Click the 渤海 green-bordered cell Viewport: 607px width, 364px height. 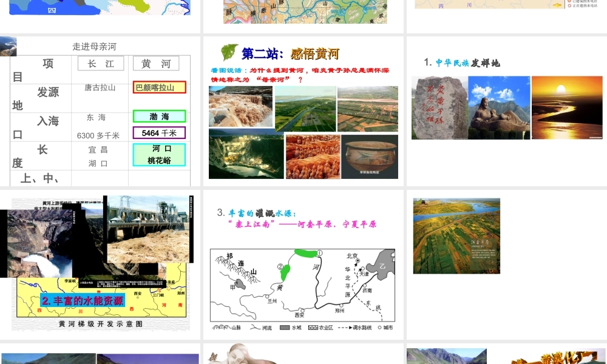coord(159,116)
